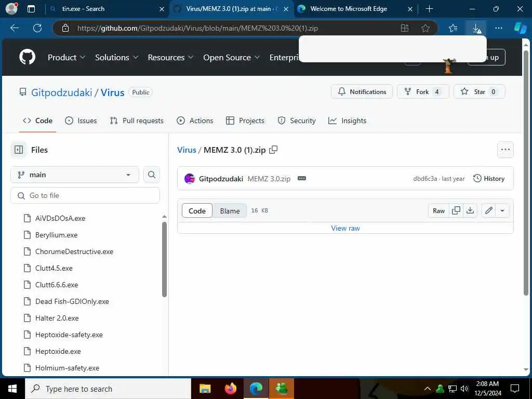The width and height of the screenshot is (532, 399).
Task: Launch File Explorer from taskbar
Action: pos(205,389)
